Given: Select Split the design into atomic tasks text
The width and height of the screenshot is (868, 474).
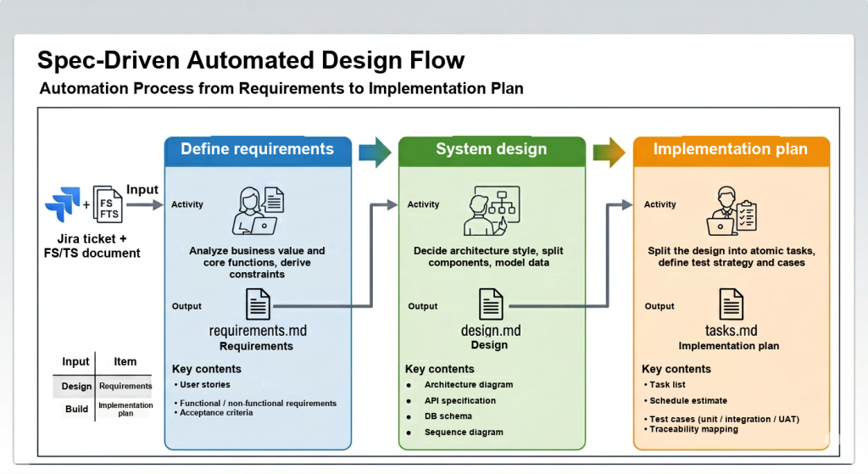Looking at the screenshot, I should click(x=732, y=256).
